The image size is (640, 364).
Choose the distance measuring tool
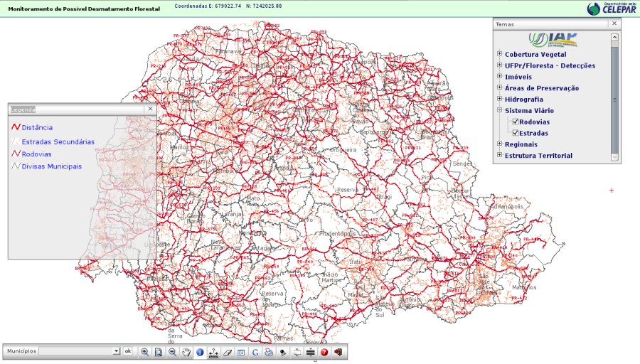(213, 352)
